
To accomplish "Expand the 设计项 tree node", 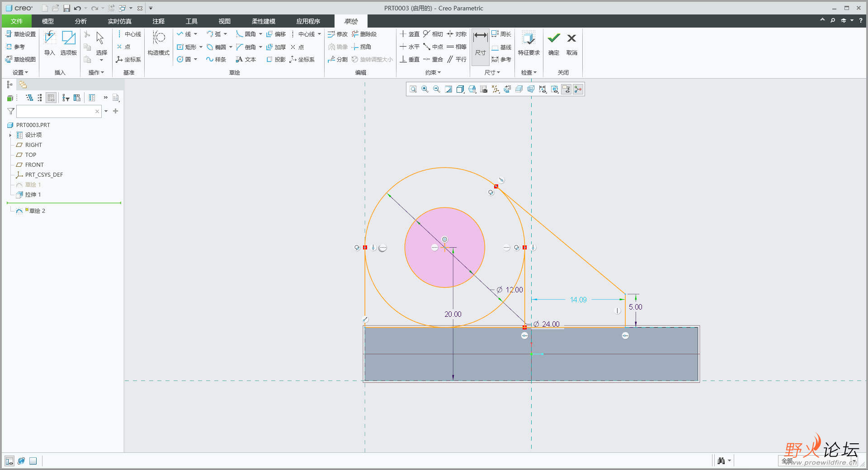I will coord(10,135).
